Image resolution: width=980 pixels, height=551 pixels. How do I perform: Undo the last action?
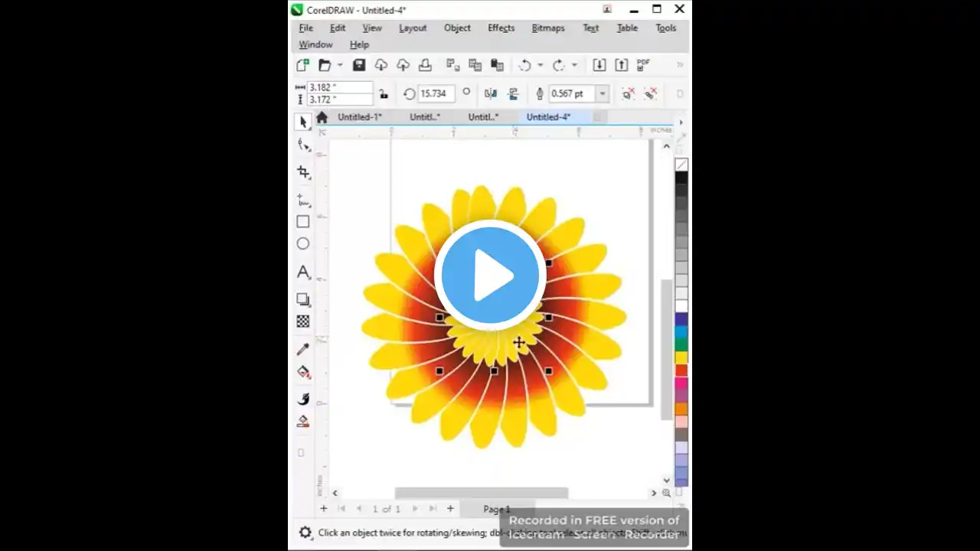(x=524, y=65)
